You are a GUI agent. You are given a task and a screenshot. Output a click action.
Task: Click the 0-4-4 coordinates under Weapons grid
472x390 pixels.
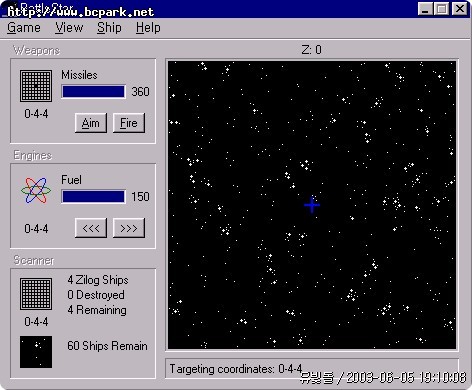pos(36,114)
